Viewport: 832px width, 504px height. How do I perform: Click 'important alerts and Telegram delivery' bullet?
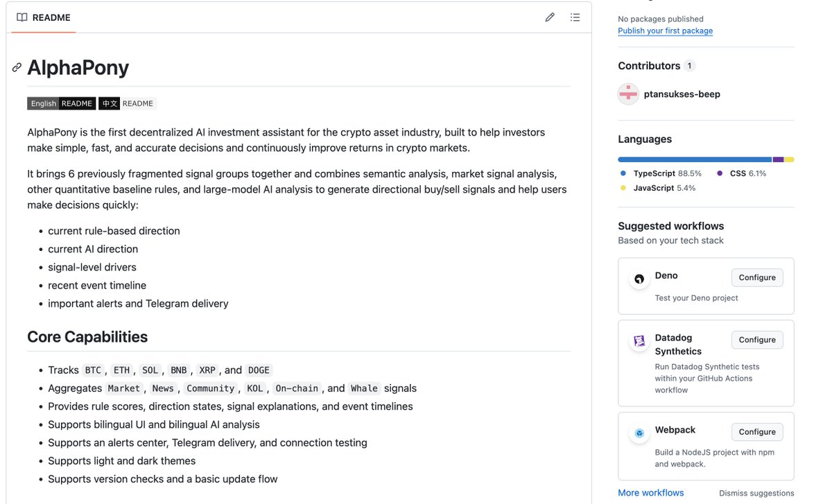138,303
